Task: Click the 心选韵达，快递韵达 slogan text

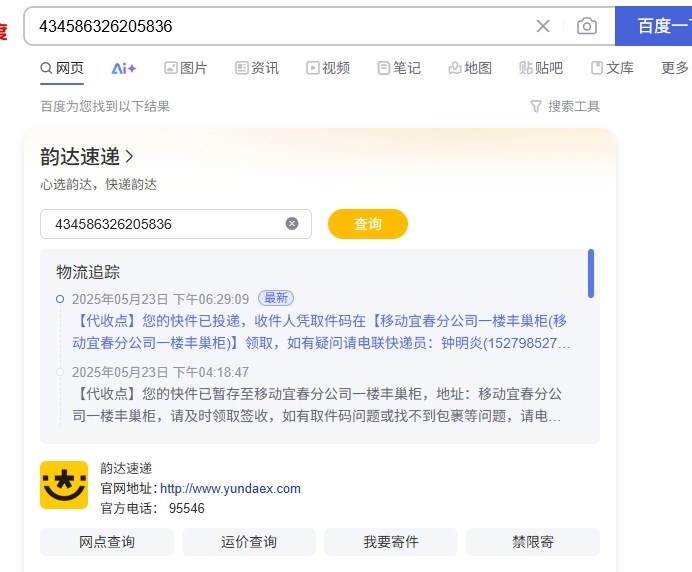Action: click(98, 184)
